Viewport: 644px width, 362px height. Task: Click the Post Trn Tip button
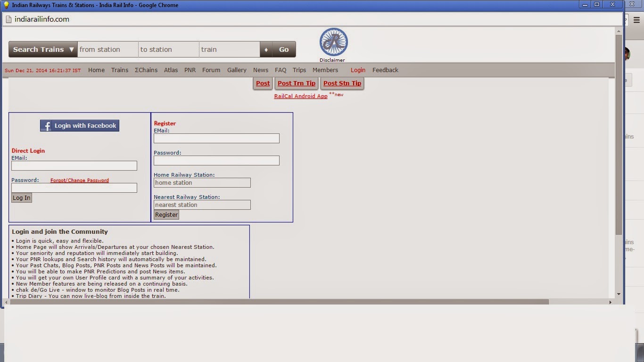297,83
